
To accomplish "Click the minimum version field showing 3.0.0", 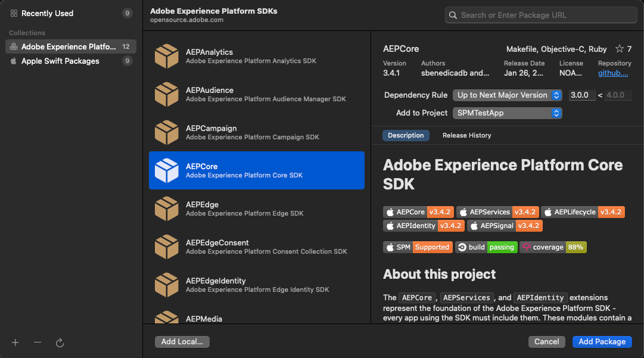I will (x=582, y=95).
